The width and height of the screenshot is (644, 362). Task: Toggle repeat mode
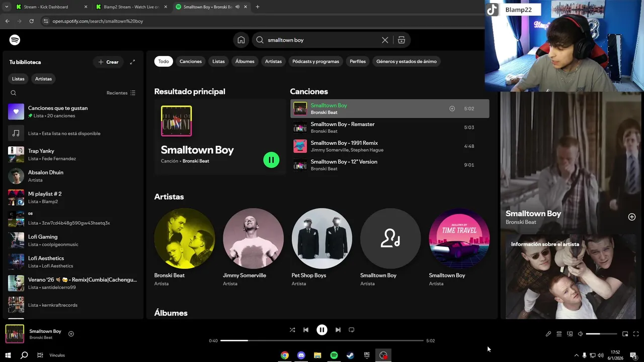click(x=352, y=330)
